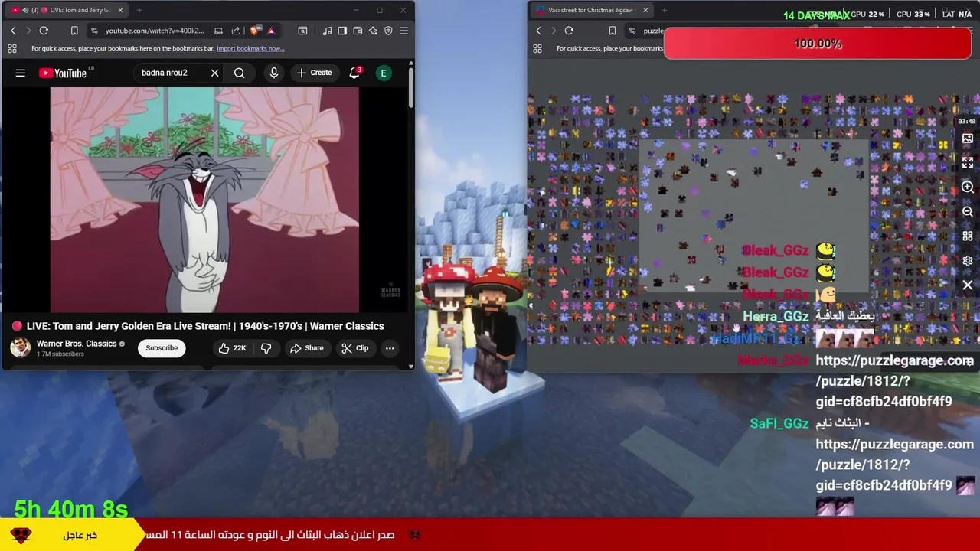This screenshot has width=980, height=551.
Task: Open site settings icon in puzzle address bar
Action: point(632,31)
